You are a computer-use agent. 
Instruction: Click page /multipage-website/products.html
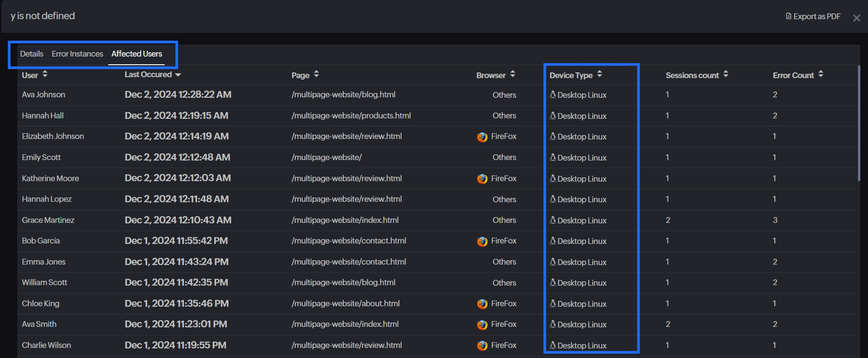351,115
